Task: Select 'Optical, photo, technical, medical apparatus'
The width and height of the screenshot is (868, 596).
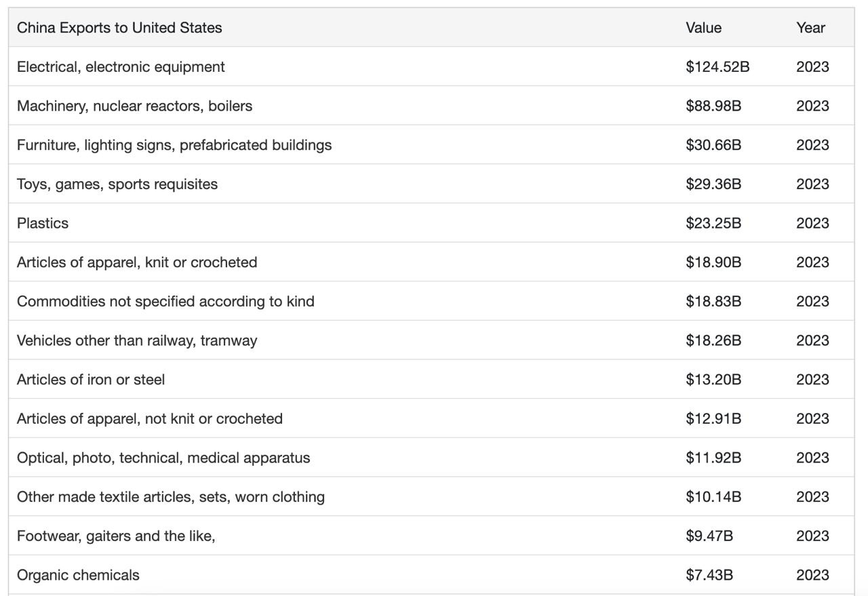Action: 163,458
